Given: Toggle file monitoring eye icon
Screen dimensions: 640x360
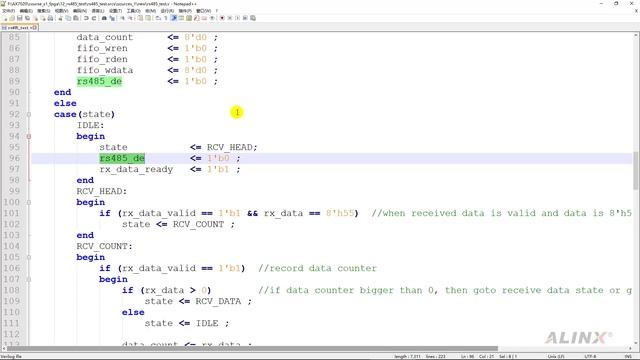Looking at the screenshot, I should click(x=212, y=18).
